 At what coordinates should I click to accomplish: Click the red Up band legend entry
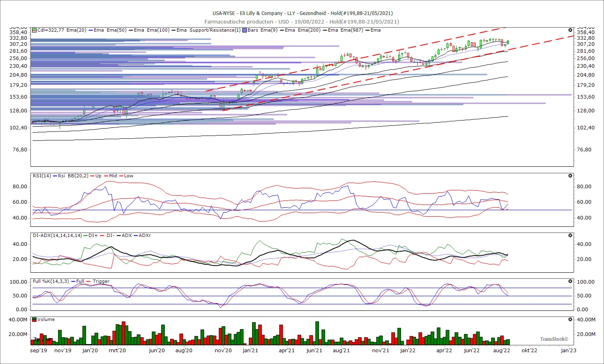[x=96, y=176]
